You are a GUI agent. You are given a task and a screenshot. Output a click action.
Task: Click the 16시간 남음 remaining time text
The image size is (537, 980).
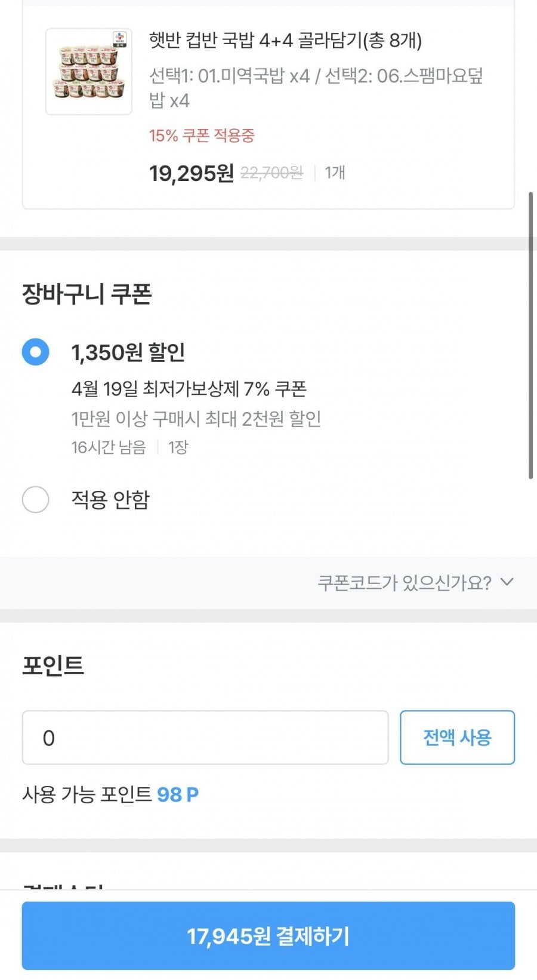pyautogui.click(x=109, y=447)
